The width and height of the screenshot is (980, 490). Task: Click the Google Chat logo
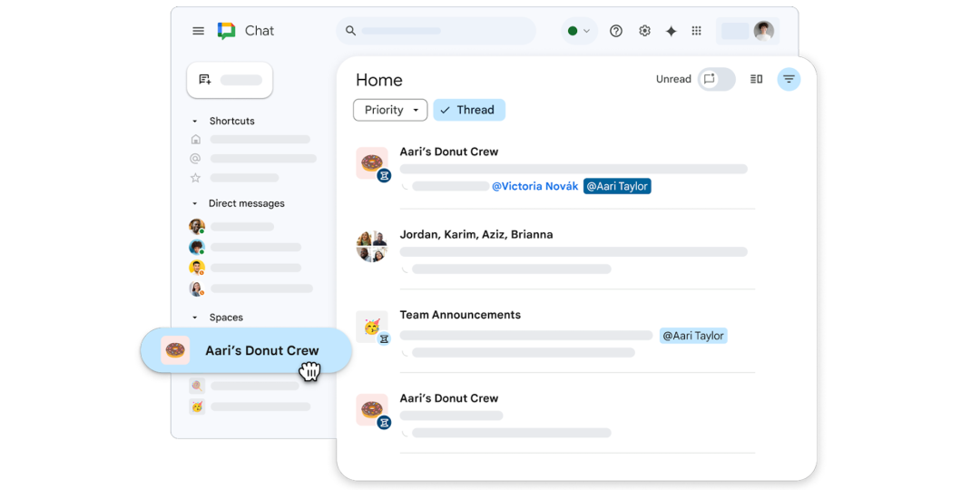[227, 31]
